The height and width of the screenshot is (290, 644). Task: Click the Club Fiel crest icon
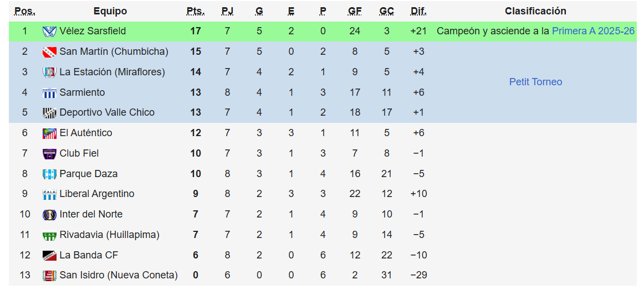point(49,154)
